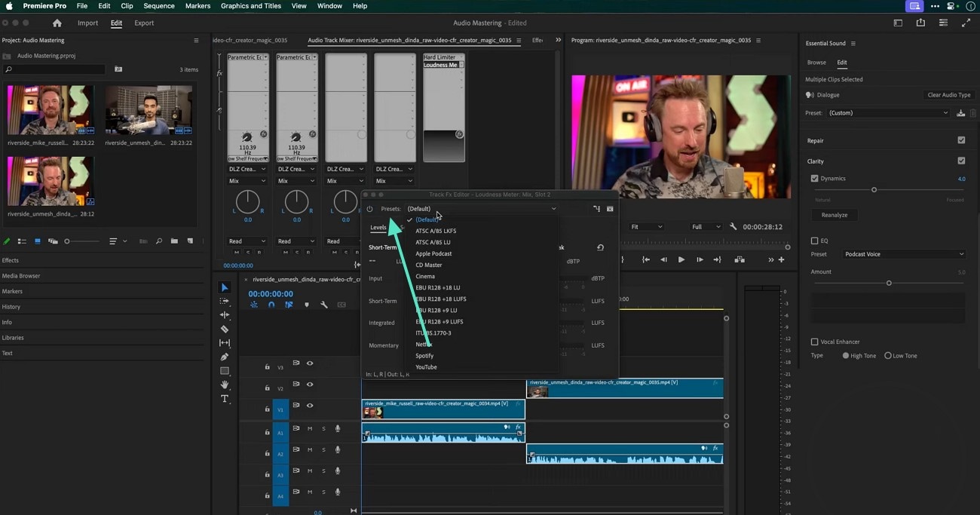Image resolution: width=980 pixels, height=515 pixels.
Task: Open the Sequence menu in the menu bar
Action: pos(158,6)
